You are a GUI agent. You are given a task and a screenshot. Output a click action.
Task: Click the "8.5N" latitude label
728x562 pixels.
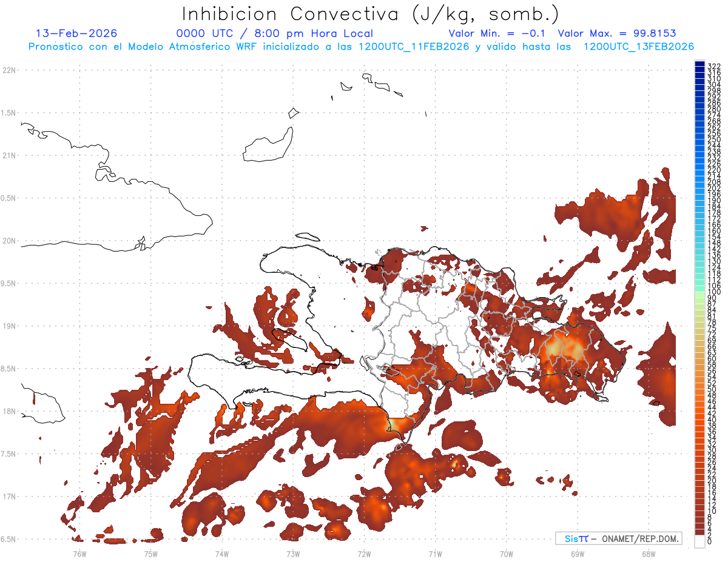(9, 369)
